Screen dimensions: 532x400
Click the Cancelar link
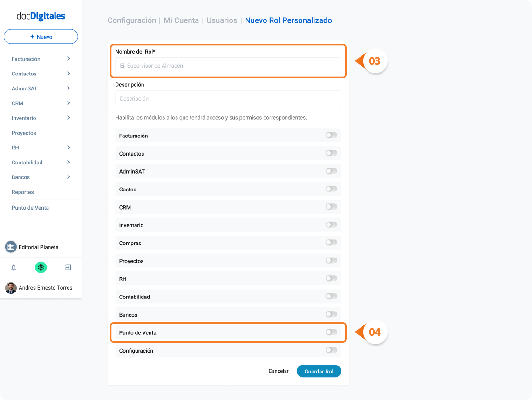(279, 371)
